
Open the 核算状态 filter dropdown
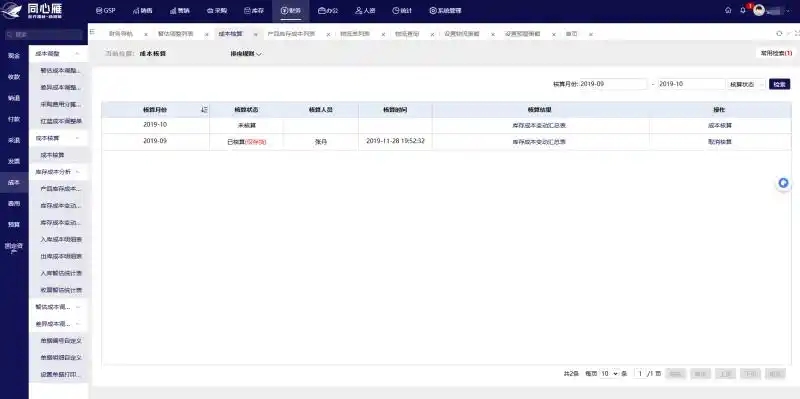point(746,84)
